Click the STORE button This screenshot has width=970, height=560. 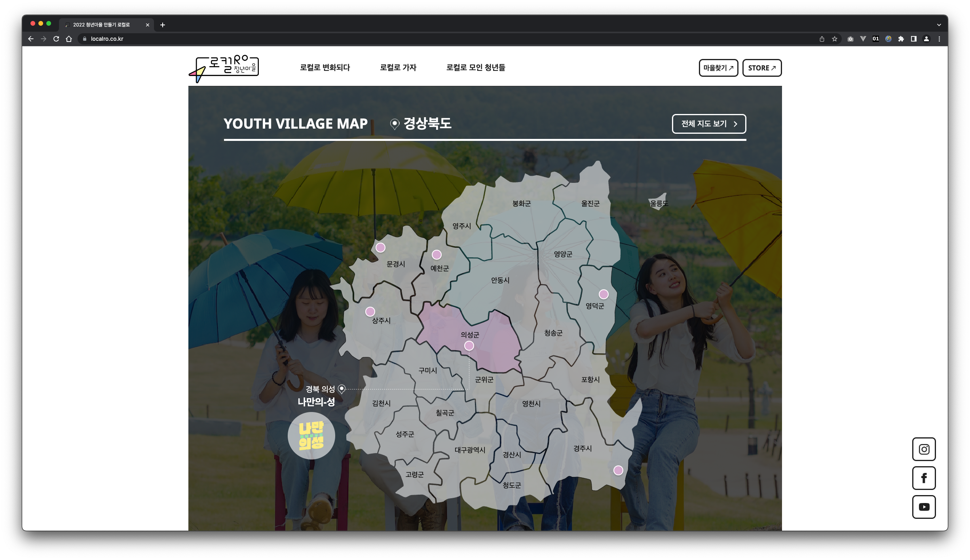click(x=762, y=68)
